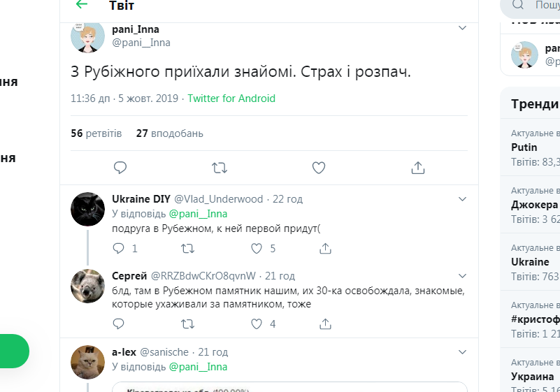The image size is (560, 392).
Task: Reply to pani_Inna's main tweet
Action: (120, 168)
